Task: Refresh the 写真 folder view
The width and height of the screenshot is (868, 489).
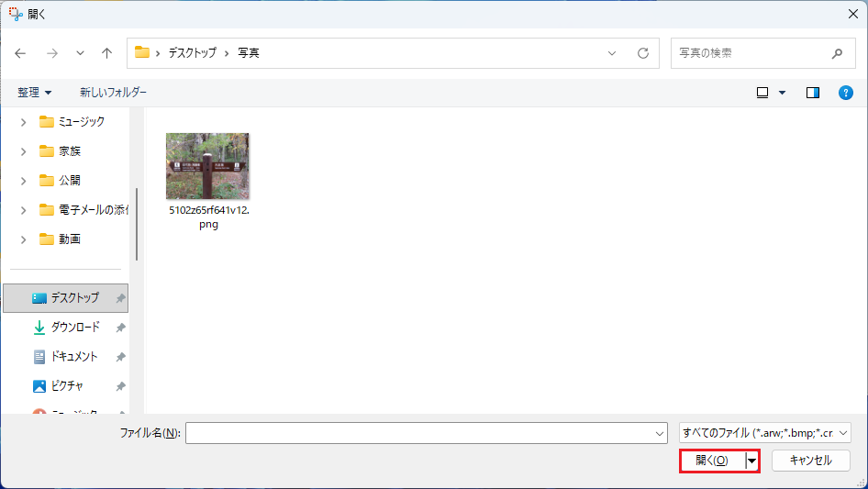Action: [643, 53]
